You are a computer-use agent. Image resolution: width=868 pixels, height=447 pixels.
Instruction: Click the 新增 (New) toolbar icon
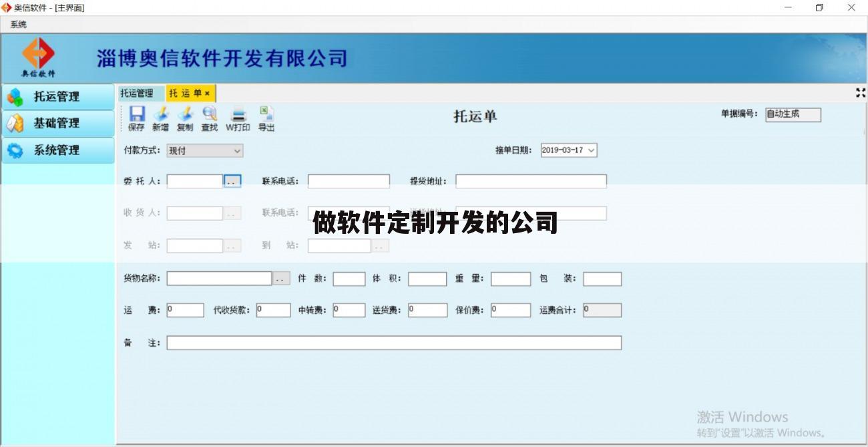[161, 116]
